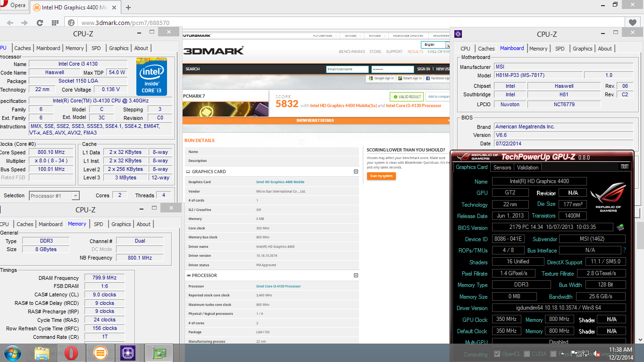Click the Results nav link
Viewport: 644px width, 362px height.
pyautogui.click(x=415, y=51)
